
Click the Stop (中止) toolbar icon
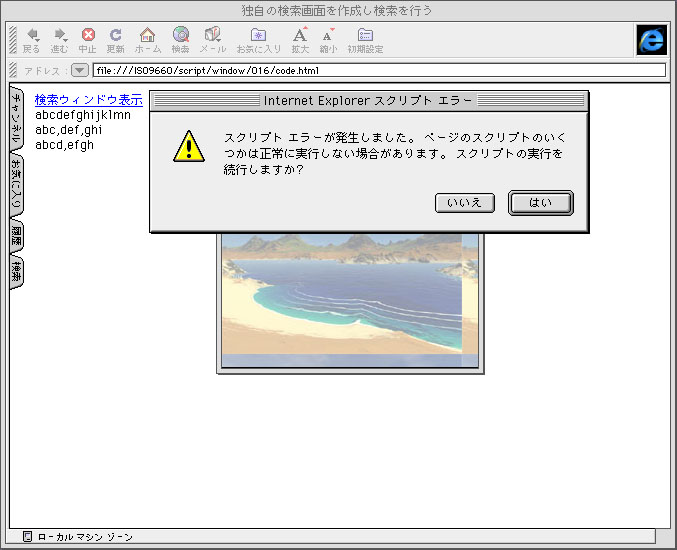[x=88, y=41]
